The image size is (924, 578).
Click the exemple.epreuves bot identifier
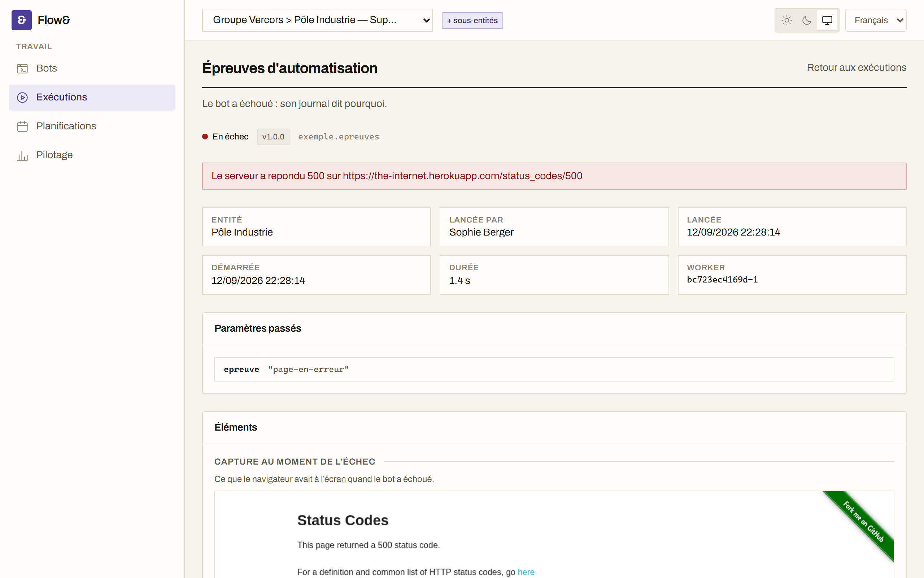(x=339, y=137)
